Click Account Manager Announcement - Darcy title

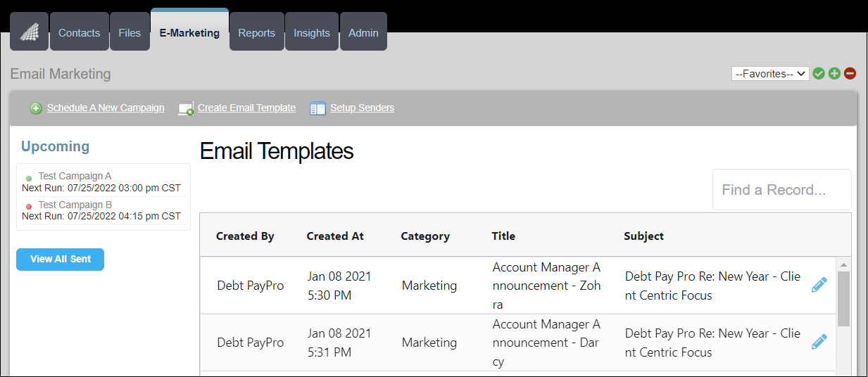tap(546, 343)
